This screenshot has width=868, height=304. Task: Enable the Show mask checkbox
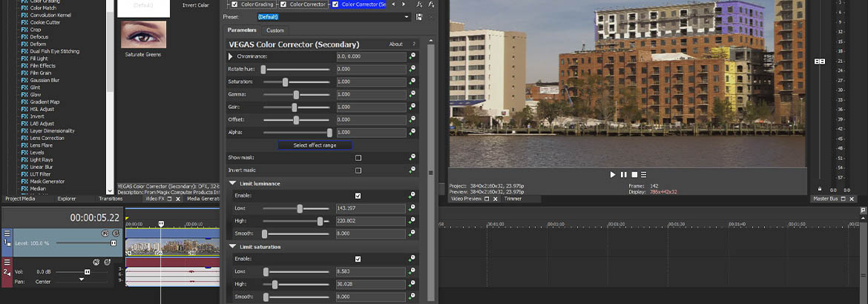358,158
